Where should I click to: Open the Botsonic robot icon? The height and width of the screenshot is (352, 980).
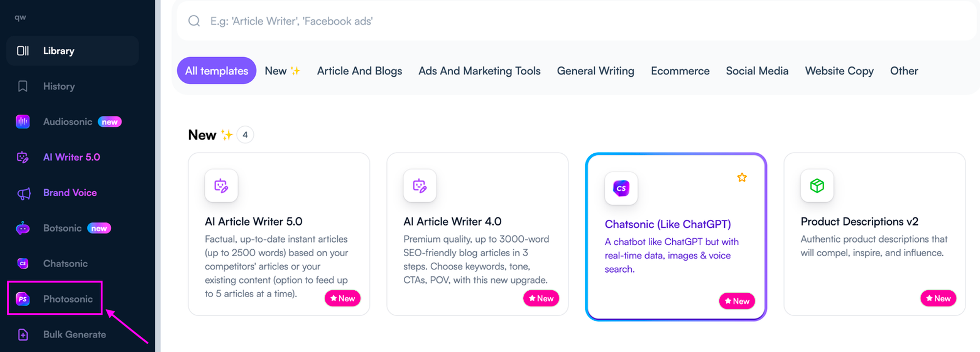point(23,229)
